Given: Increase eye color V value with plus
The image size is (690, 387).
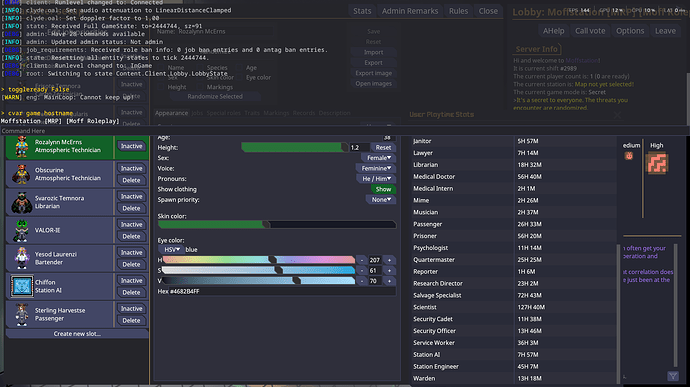Looking at the screenshot, I should click(389, 281).
